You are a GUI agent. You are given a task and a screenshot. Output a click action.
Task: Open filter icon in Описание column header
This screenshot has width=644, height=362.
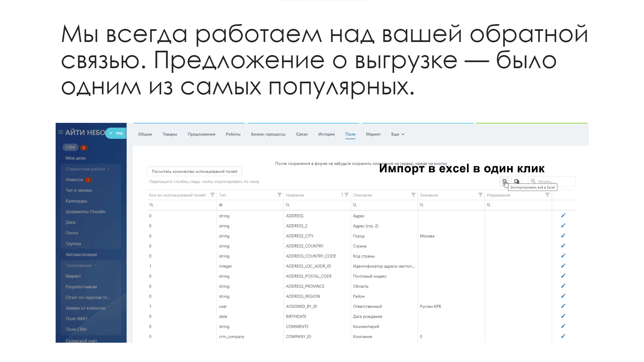pyautogui.click(x=413, y=195)
